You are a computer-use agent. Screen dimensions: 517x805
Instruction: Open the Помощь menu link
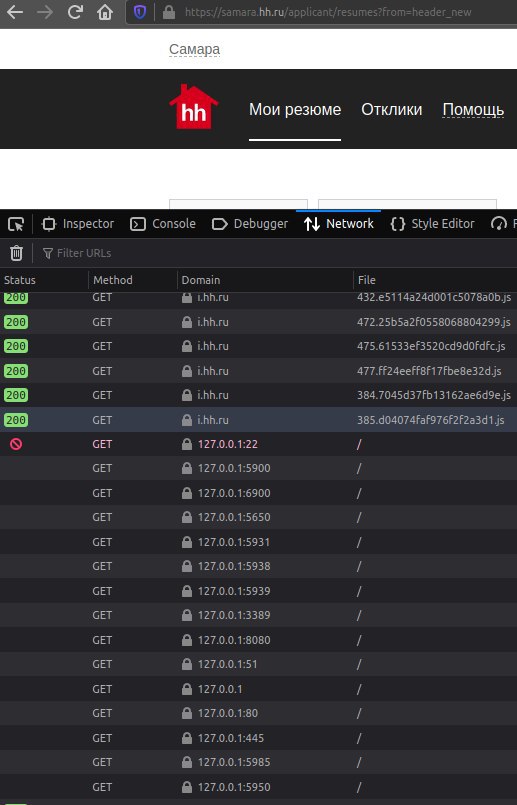pyautogui.click(x=473, y=109)
